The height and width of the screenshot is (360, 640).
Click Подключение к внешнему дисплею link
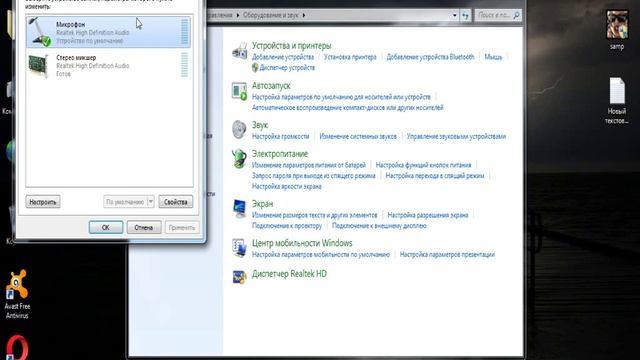pyautogui.click(x=379, y=225)
